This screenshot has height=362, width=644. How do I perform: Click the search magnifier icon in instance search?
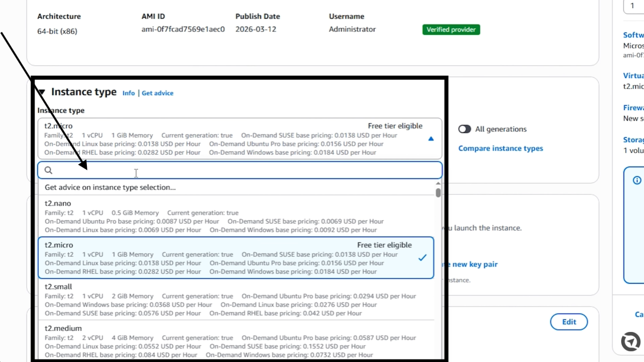48,170
